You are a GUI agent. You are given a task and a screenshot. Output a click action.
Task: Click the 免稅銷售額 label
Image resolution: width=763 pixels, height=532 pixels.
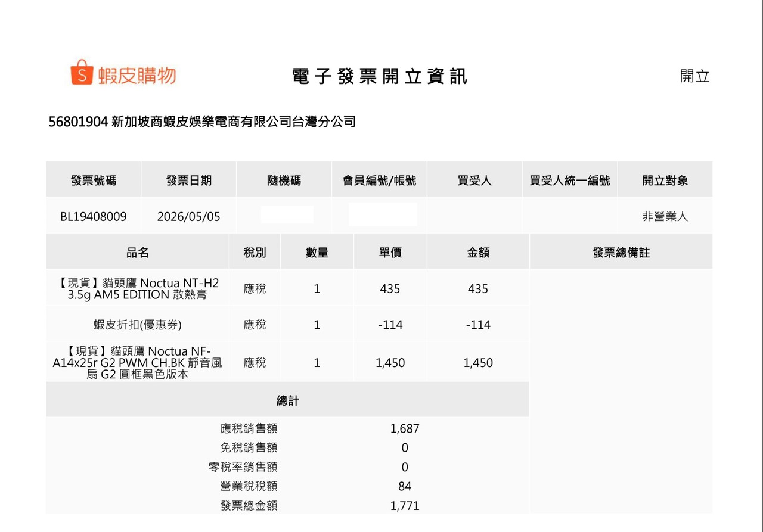(249, 447)
